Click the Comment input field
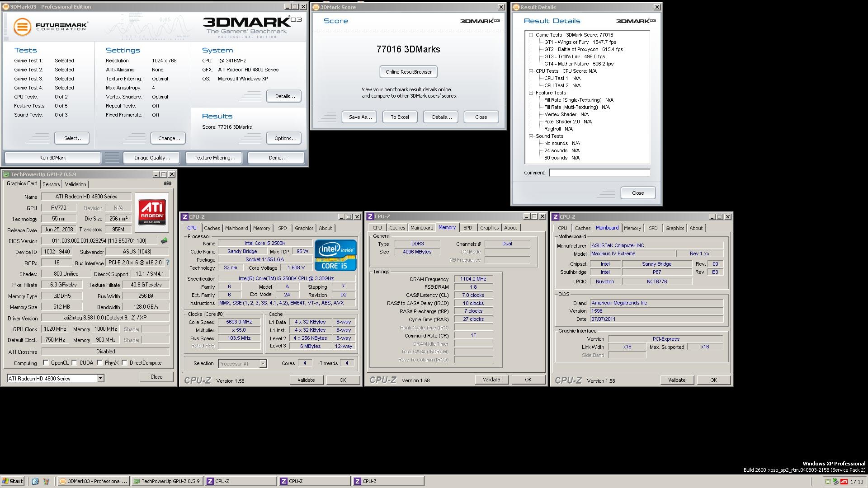Image resolution: width=868 pixels, height=488 pixels. (599, 173)
